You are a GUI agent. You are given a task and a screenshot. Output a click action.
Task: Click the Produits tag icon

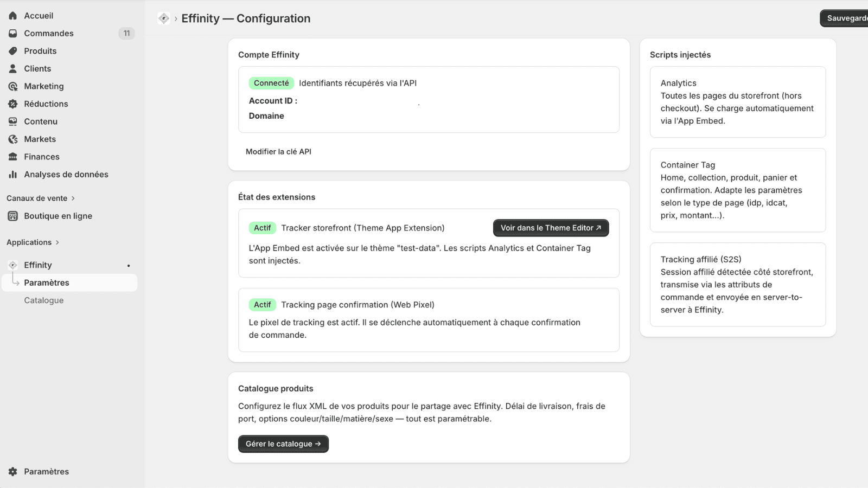pyautogui.click(x=13, y=51)
